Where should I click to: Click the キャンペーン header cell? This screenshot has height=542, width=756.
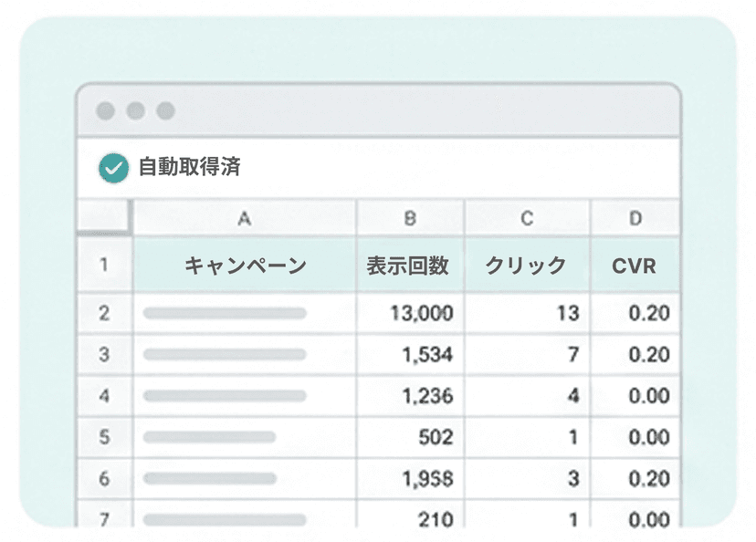tap(244, 266)
